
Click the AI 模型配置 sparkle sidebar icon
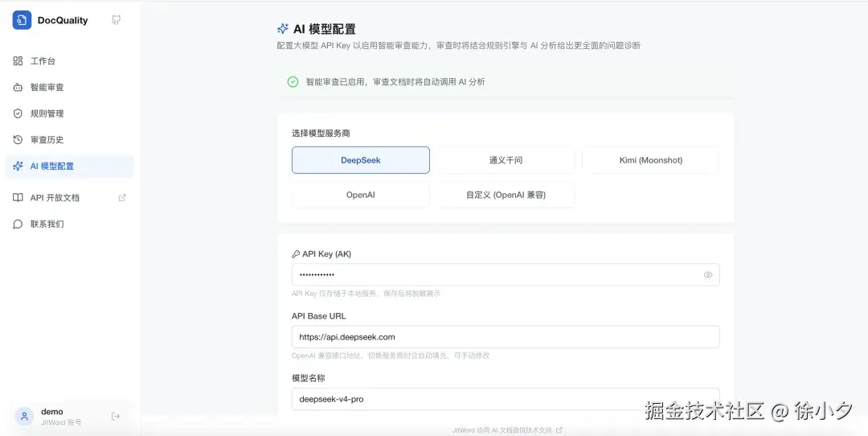[18, 167]
